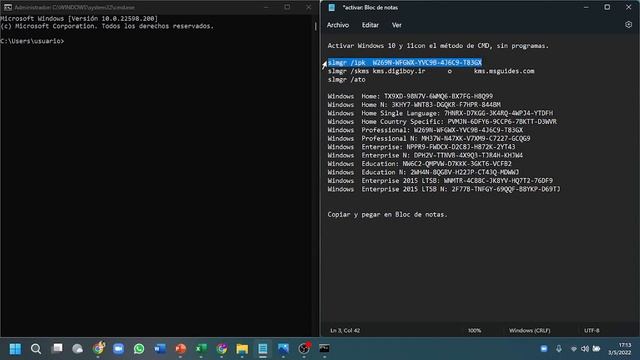Click UTF-8 encoding in status bar
Viewport: 640px width, 360px height.
point(591,331)
